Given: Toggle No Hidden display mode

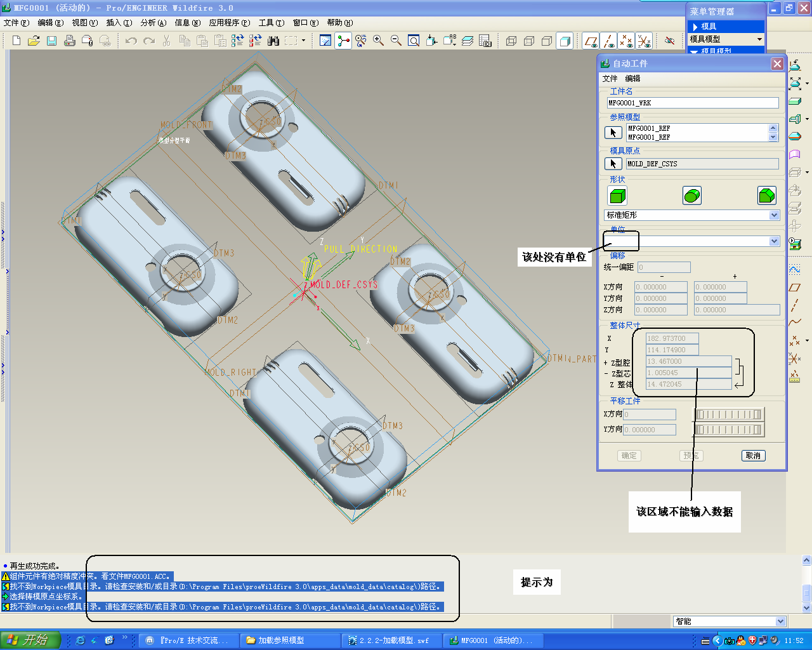Looking at the screenshot, I should (547, 41).
